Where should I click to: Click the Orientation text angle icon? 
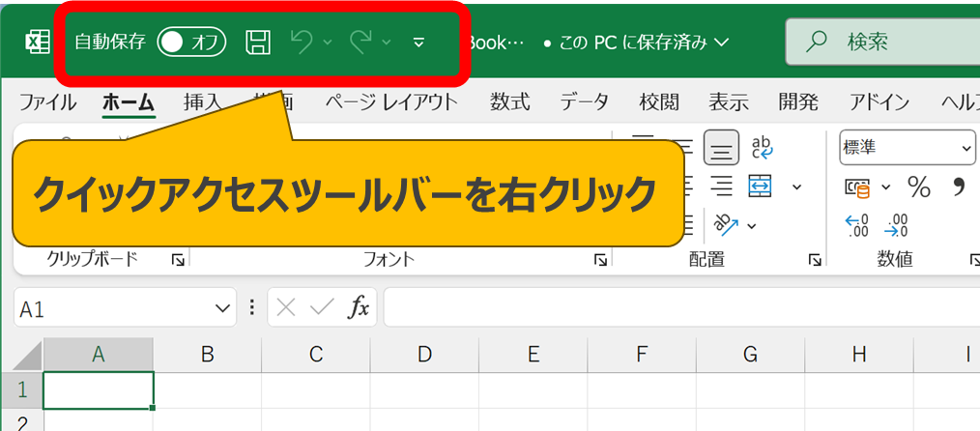[x=728, y=224]
